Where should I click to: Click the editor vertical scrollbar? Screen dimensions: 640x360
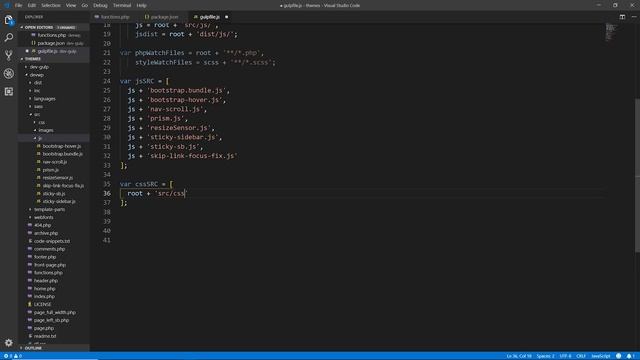click(x=637, y=176)
